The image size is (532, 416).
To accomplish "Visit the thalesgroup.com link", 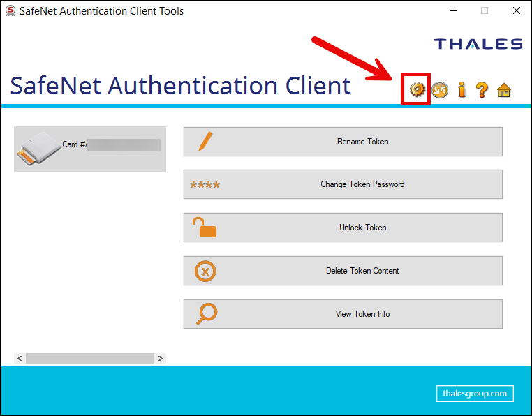I will [x=475, y=394].
